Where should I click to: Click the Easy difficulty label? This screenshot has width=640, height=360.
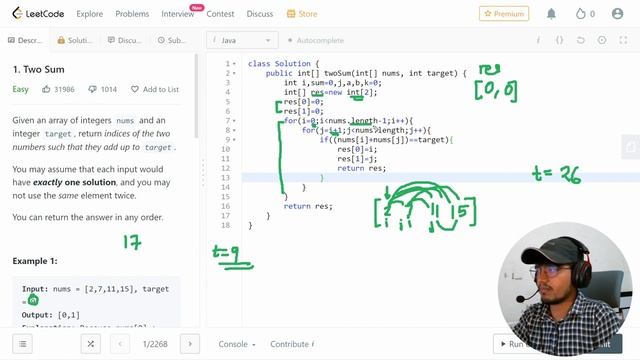pyautogui.click(x=20, y=89)
